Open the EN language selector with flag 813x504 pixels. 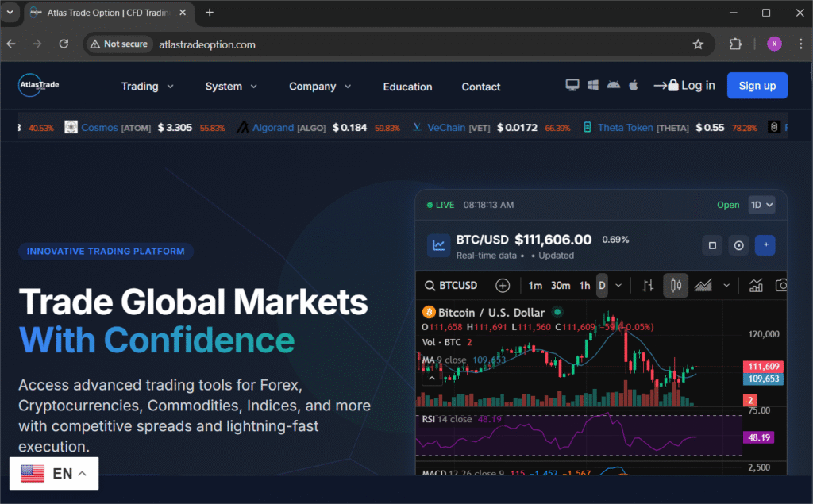53,472
